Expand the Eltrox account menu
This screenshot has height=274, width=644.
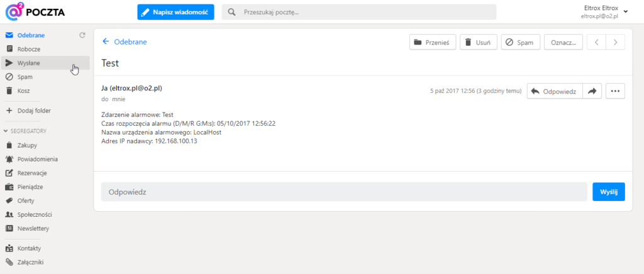tap(625, 11)
